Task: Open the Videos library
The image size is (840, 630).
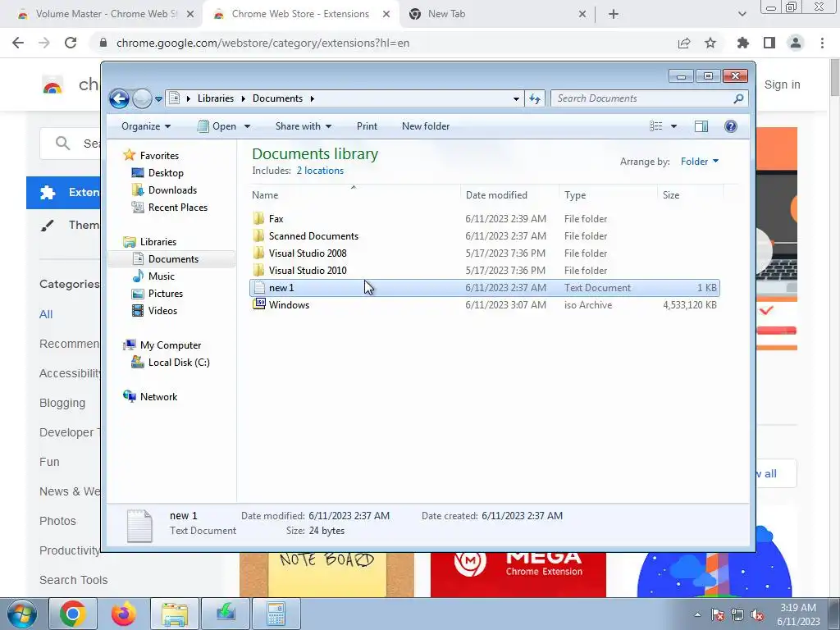Action: [162, 311]
